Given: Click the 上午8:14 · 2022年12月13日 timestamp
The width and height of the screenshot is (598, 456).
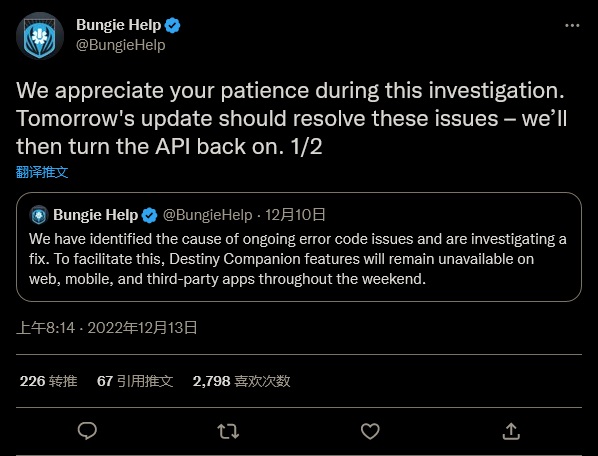Looking at the screenshot, I should click(x=106, y=328).
